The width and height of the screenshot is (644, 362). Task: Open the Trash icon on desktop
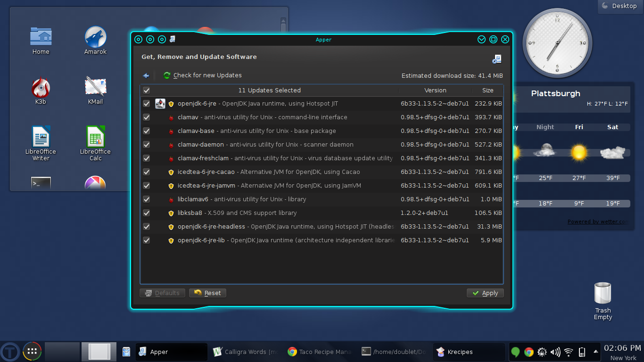pyautogui.click(x=603, y=293)
